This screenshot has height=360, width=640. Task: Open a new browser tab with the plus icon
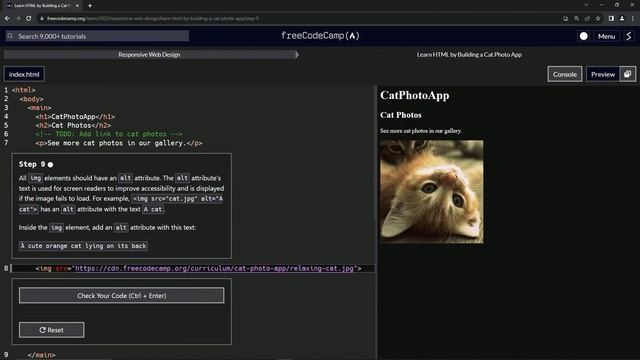click(90, 6)
